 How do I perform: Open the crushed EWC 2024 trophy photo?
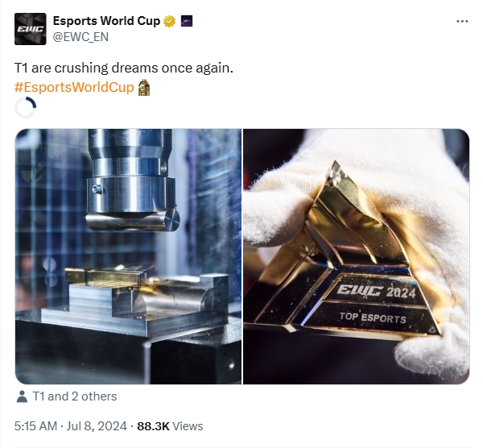(x=357, y=256)
